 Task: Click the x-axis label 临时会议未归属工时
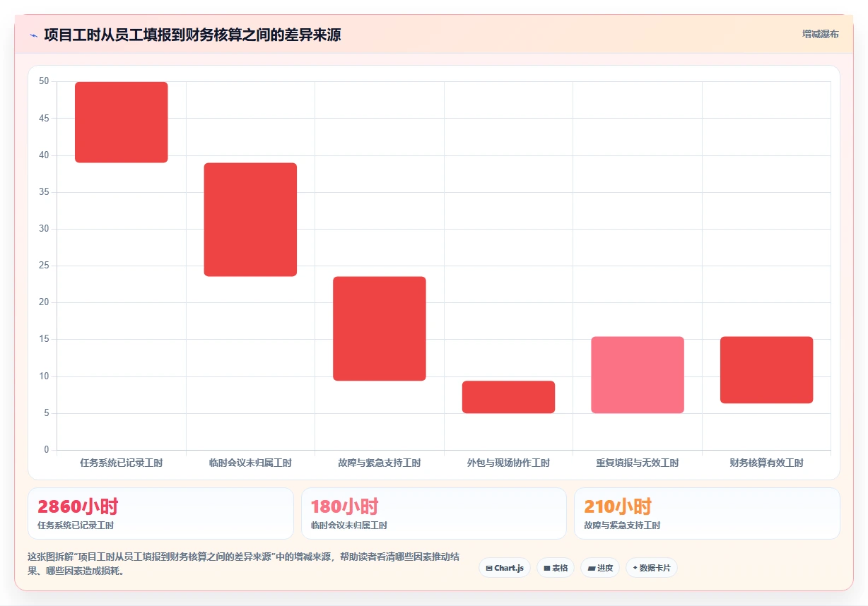[x=250, y=463]
